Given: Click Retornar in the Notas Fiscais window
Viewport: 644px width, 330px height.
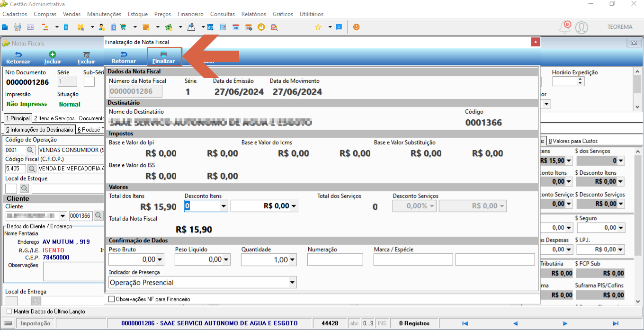Looking at the screenshot, I should click(18, 58).
